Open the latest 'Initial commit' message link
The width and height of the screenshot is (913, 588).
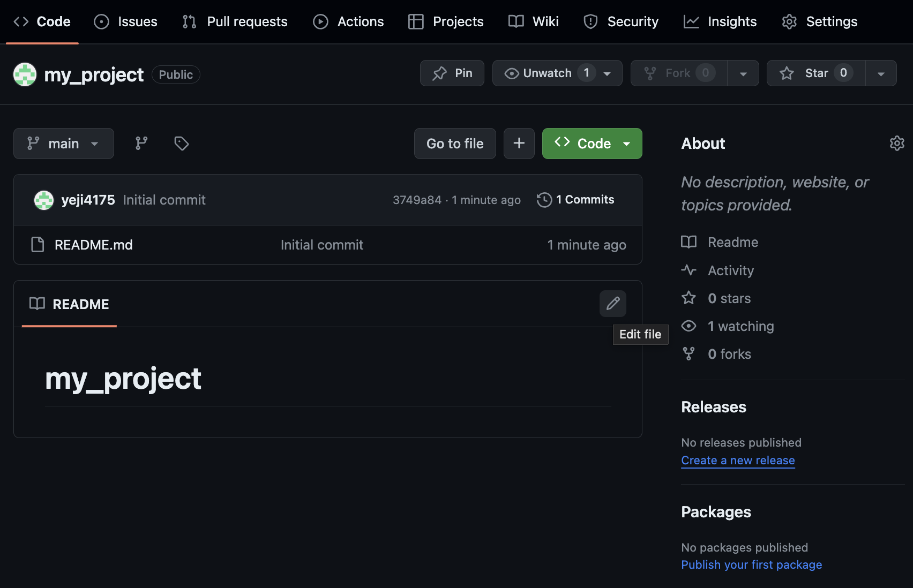[164, 200]
